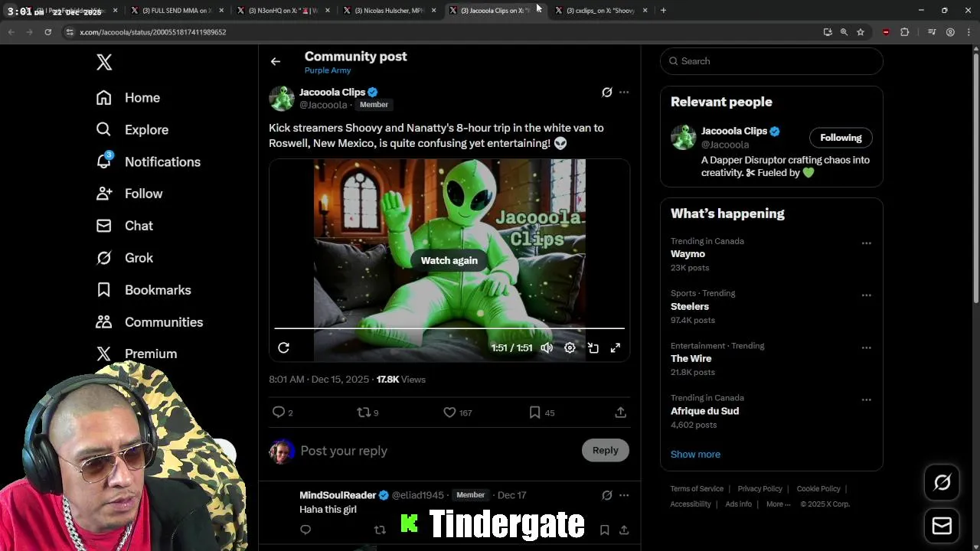
Task: Open more options for Afrique du Sud trend
Action: (x=866, y=399)
